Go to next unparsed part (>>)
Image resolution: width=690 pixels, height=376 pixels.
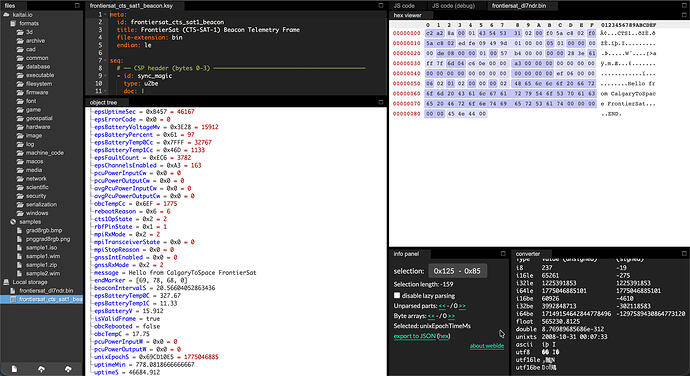pos(462,306)
